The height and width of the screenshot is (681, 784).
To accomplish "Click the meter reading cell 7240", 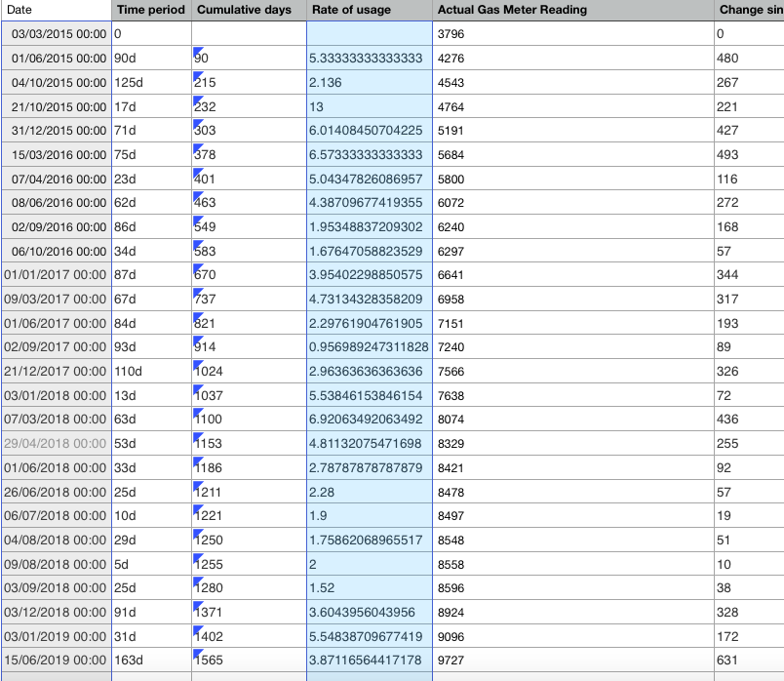I will [573, 346].
